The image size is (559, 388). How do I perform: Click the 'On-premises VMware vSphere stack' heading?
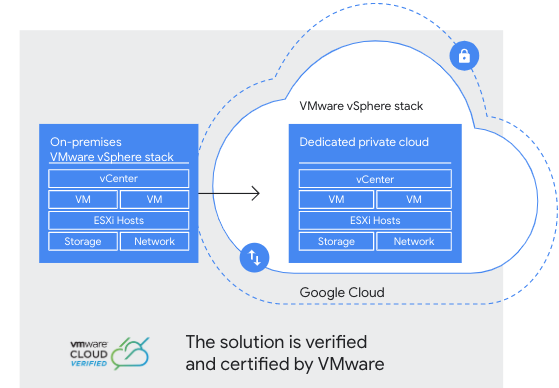click(x=112, y=149)
